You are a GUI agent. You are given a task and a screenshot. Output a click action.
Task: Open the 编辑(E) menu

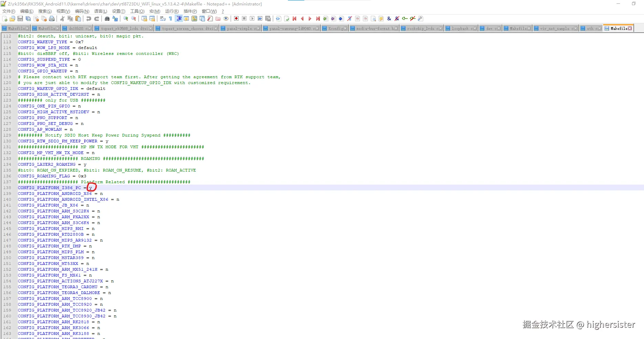(27, 11)
